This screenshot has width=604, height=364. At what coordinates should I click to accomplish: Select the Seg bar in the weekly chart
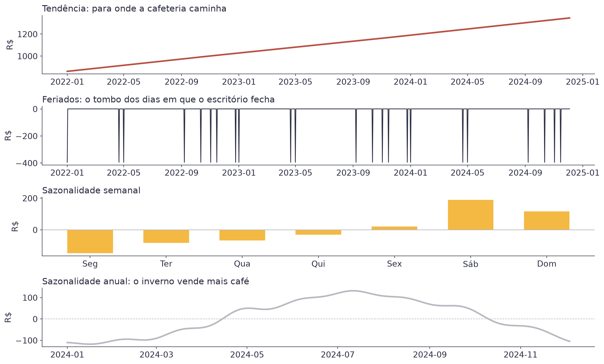(x=90, y=241)
